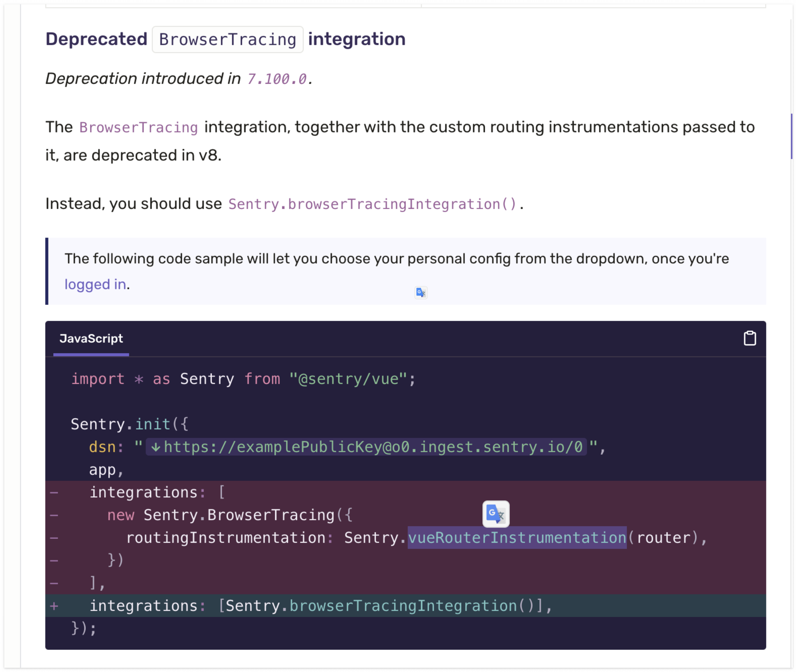
Task: Click the 'router' argument in the code
Action: click(x=664, y=538)
